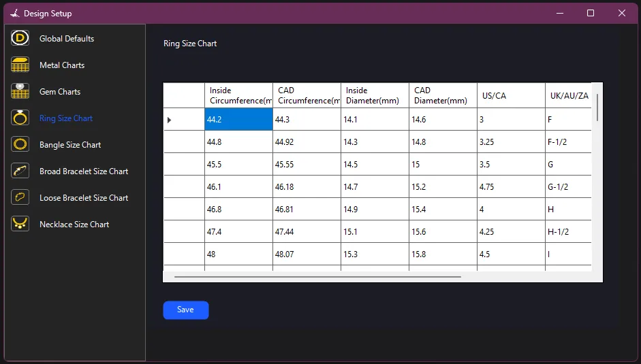Open the Gem Charts diamond icon
The height and width of the screenshot is (364, 641).
point(20,92)
